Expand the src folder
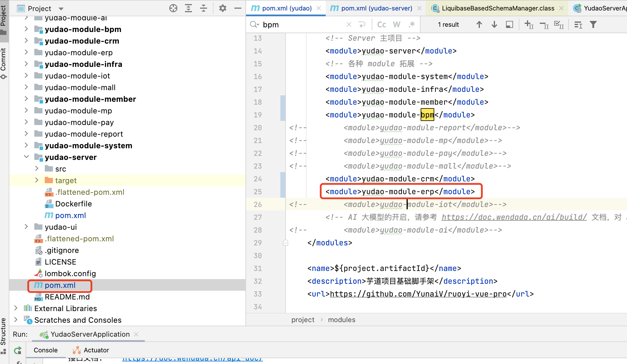The width and height of the screenshot is (627, 364). [x=37, y=169]
